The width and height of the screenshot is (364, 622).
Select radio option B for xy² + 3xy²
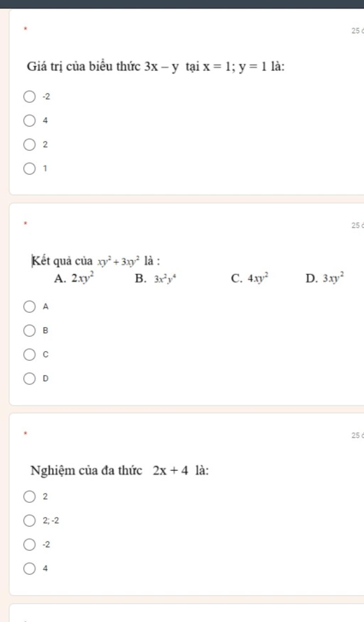tap(30, 331)
